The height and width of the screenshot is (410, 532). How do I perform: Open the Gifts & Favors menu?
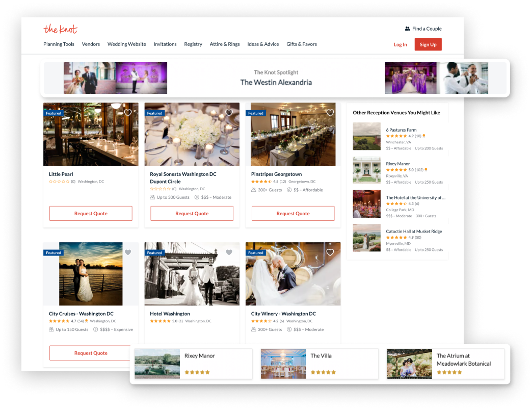[x=302, y=44]
